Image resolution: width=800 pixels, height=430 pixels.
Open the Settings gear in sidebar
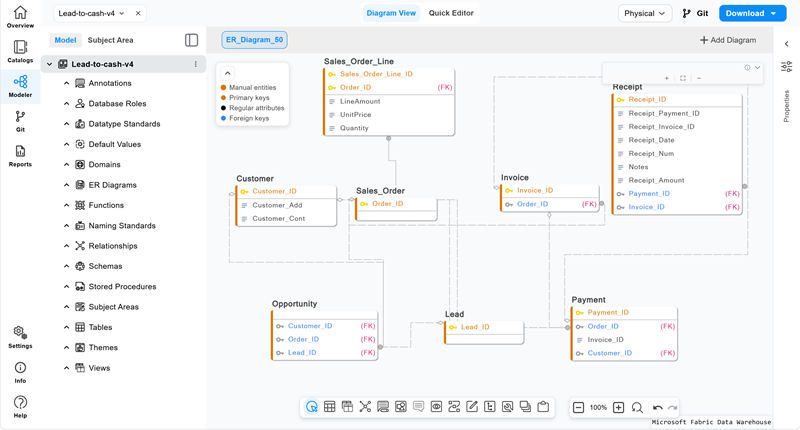pyautogui.click(x=20, y=337)
